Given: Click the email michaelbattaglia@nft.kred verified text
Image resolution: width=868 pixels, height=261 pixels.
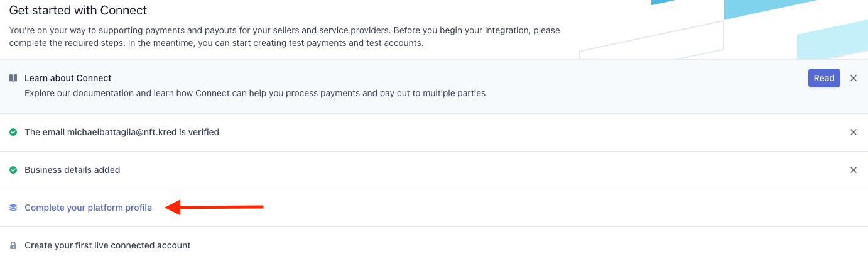Looking at the screenshot, I should tap(122, 132).
